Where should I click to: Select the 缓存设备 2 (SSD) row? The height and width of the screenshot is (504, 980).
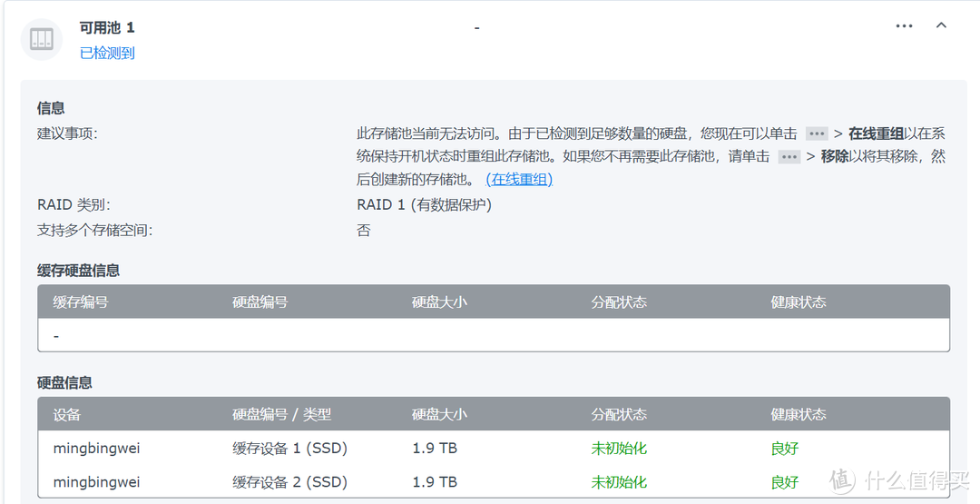(x=494, y=481)
